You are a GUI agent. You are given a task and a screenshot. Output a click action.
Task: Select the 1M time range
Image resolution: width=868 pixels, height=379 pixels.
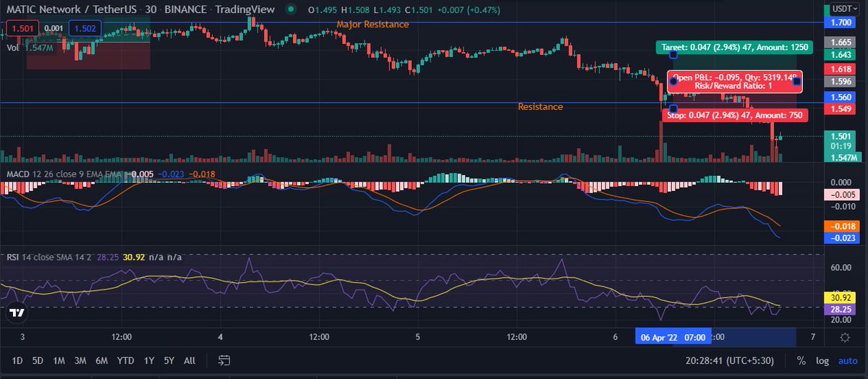[x=59, y=360]
